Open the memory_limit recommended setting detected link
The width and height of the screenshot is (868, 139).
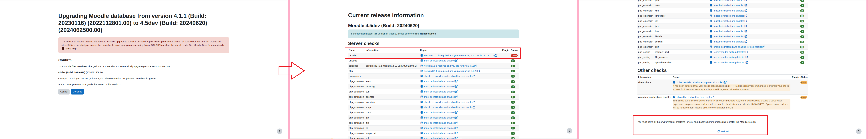point(729,52)
